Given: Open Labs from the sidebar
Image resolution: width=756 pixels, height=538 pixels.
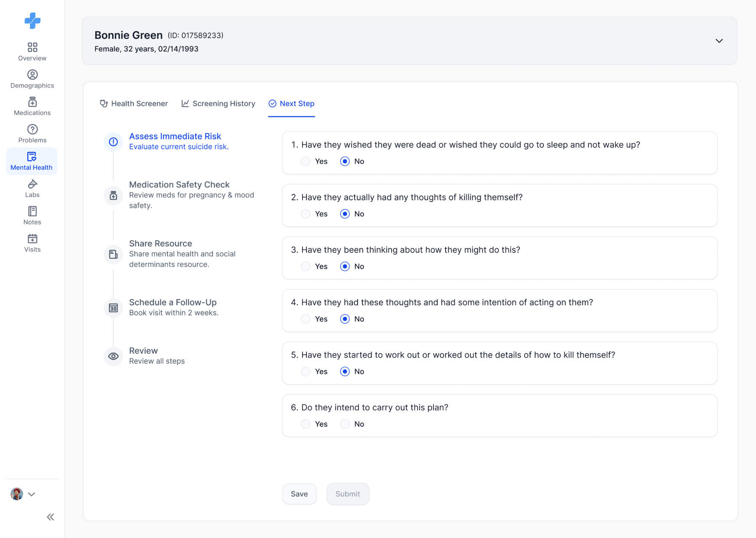Looking at the screenshot, I should [x=32, y=188].
